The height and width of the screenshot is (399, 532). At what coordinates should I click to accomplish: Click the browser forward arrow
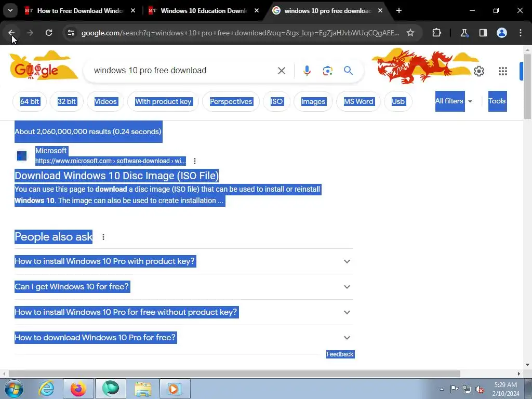coord(30,33)
